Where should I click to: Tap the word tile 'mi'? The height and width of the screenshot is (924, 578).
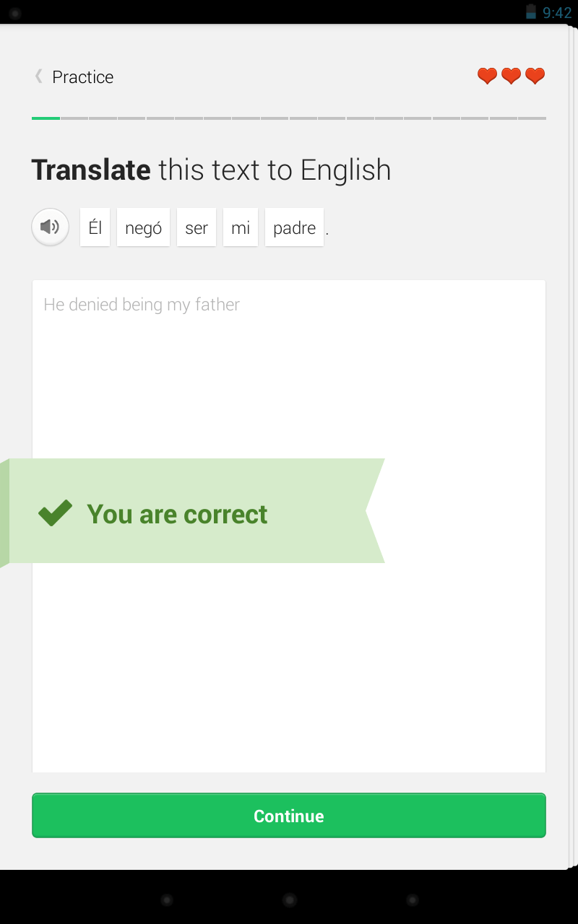click(240, 227)
